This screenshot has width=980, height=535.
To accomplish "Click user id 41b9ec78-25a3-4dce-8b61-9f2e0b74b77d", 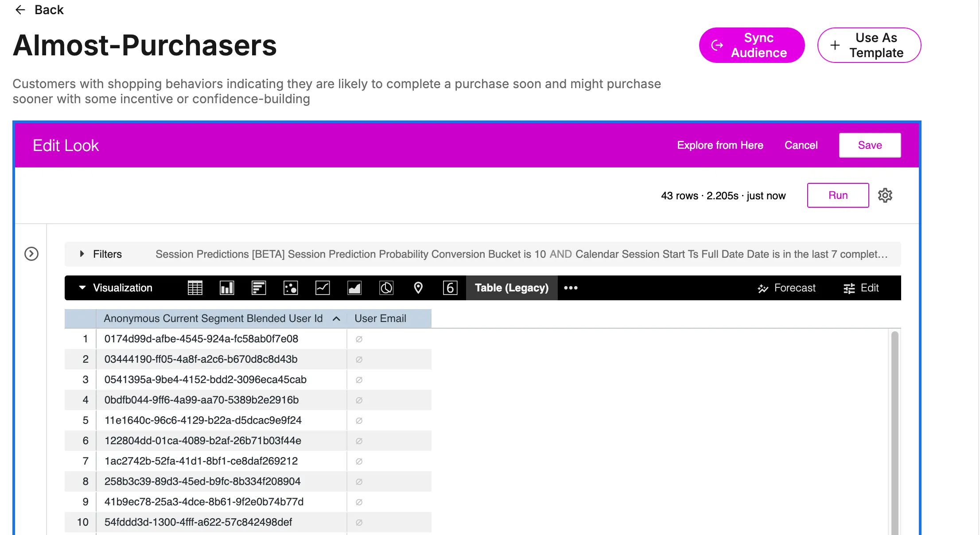I will coord(204,502).
